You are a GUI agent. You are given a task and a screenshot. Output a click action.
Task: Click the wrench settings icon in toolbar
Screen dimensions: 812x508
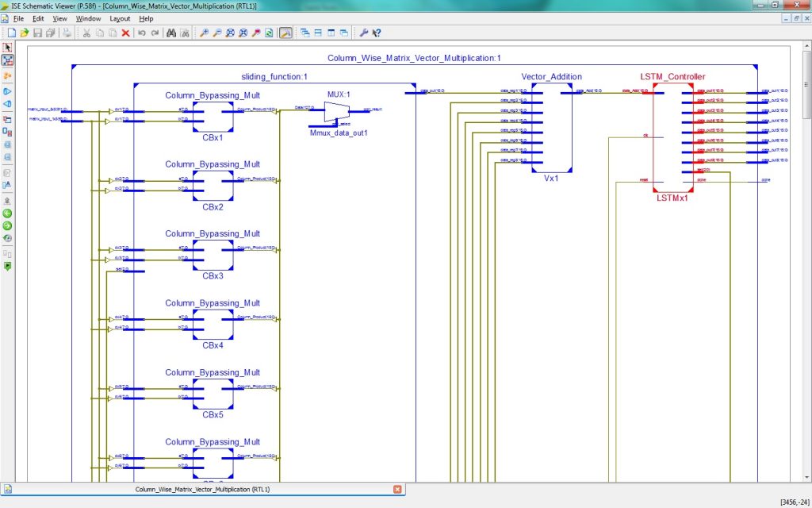coord(364,33)
